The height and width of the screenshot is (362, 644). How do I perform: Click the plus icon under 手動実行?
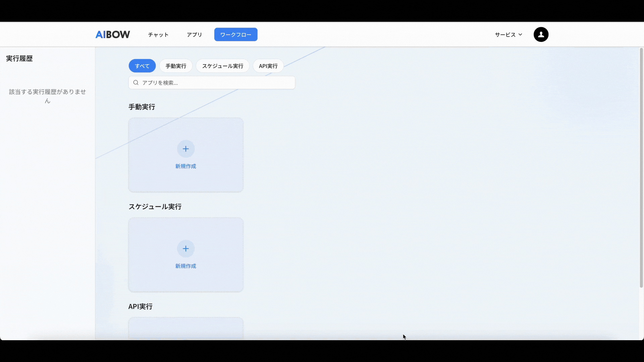click(186, 149)
